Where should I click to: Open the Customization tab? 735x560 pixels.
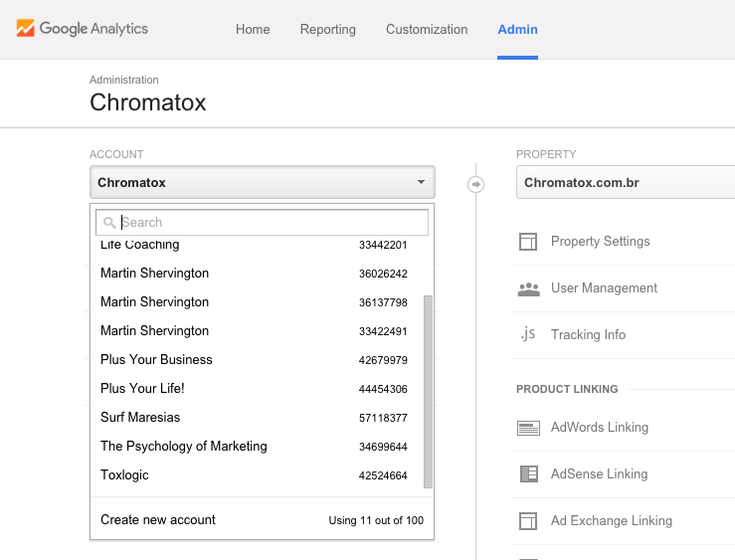427,29
